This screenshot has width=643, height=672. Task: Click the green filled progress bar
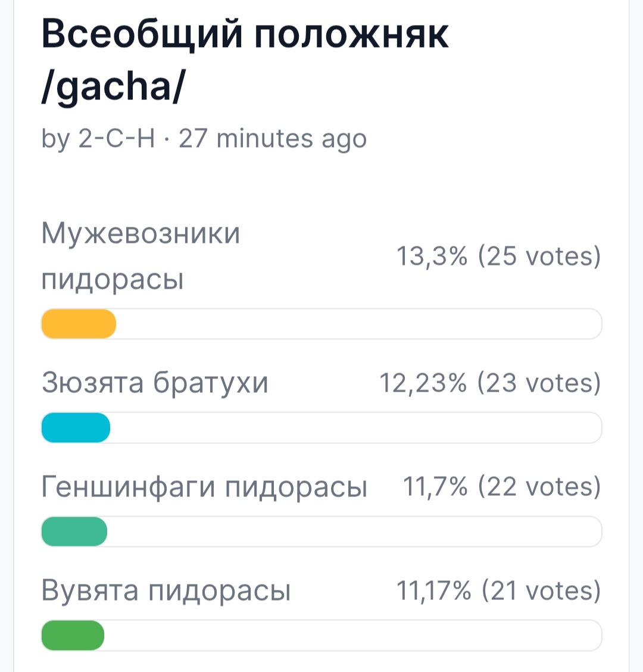pos(73,635)
